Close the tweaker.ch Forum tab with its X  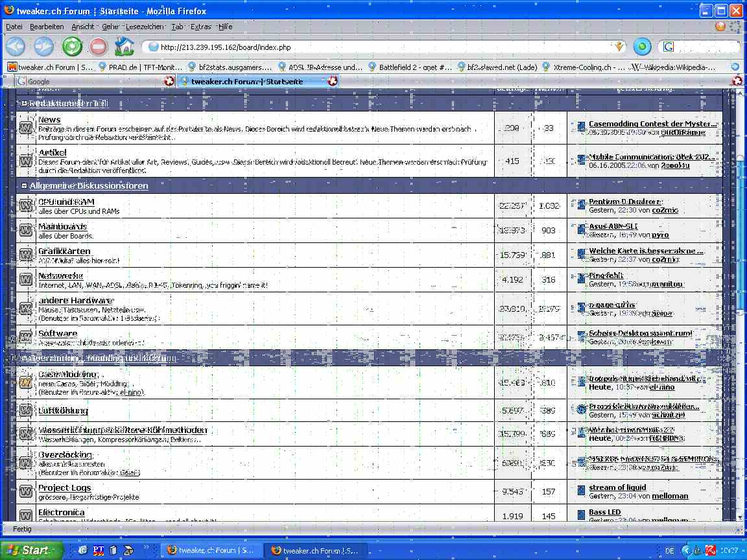click(333, 82)
